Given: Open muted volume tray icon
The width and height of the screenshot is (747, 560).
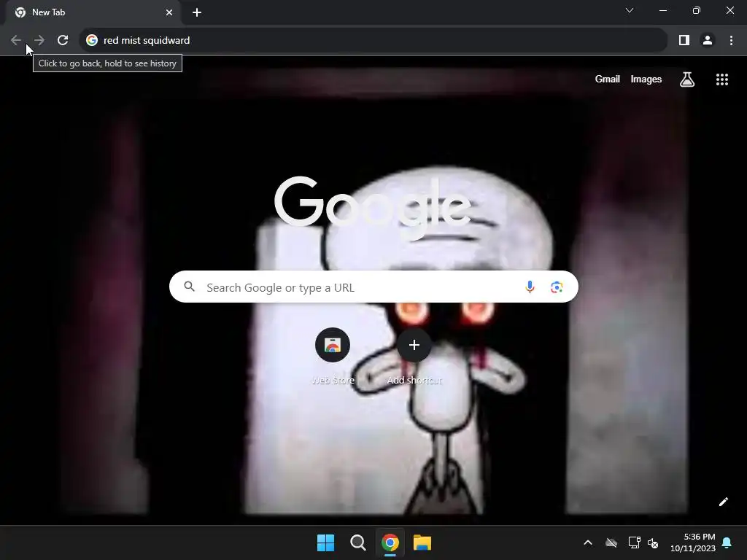Looking at the screenshot, I should tap(653, 542).
